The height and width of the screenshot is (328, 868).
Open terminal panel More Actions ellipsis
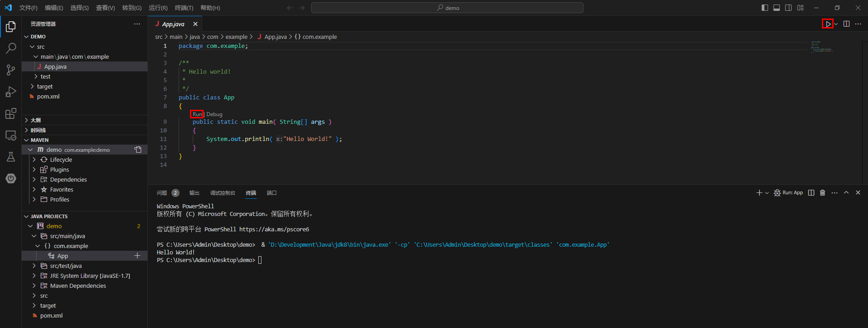click(835, 193)
